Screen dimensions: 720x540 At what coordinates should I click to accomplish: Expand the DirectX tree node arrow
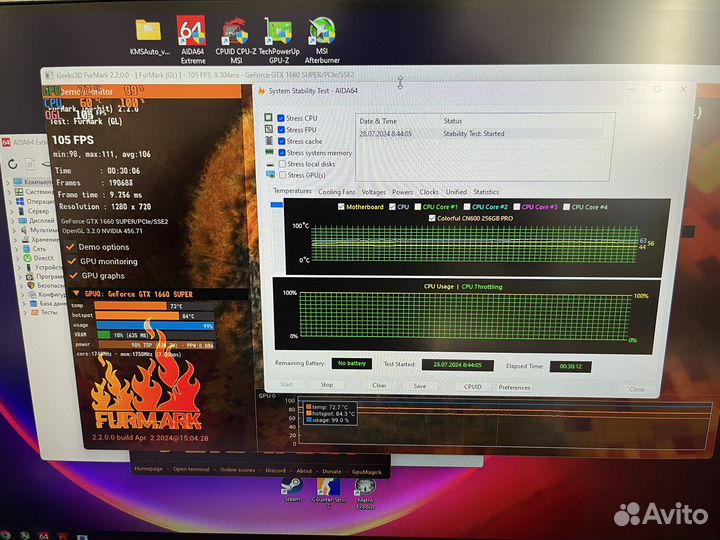click(x=18, y=259)
